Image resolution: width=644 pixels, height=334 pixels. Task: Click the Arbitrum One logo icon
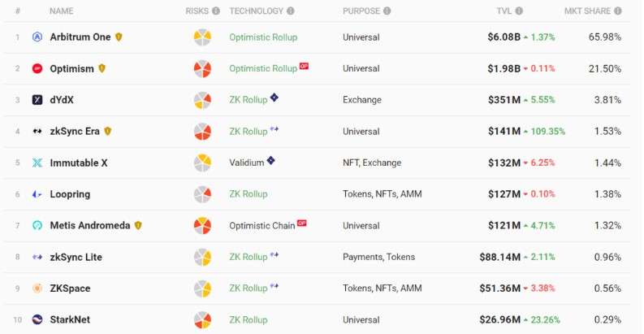[x=37, y=37]
